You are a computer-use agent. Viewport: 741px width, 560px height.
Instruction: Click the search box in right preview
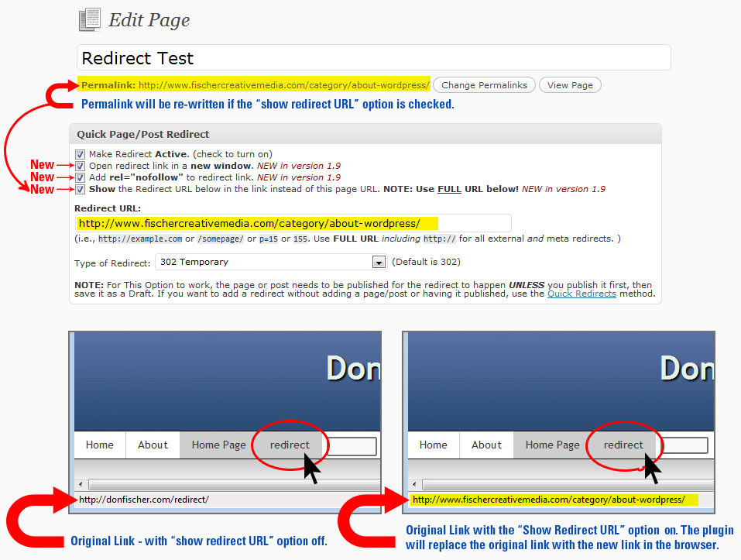point(684,445)
